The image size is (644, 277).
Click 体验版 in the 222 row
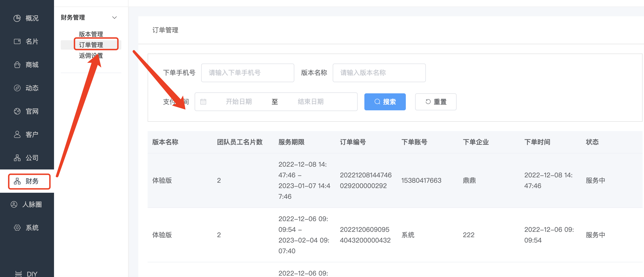tap(162, 235)
